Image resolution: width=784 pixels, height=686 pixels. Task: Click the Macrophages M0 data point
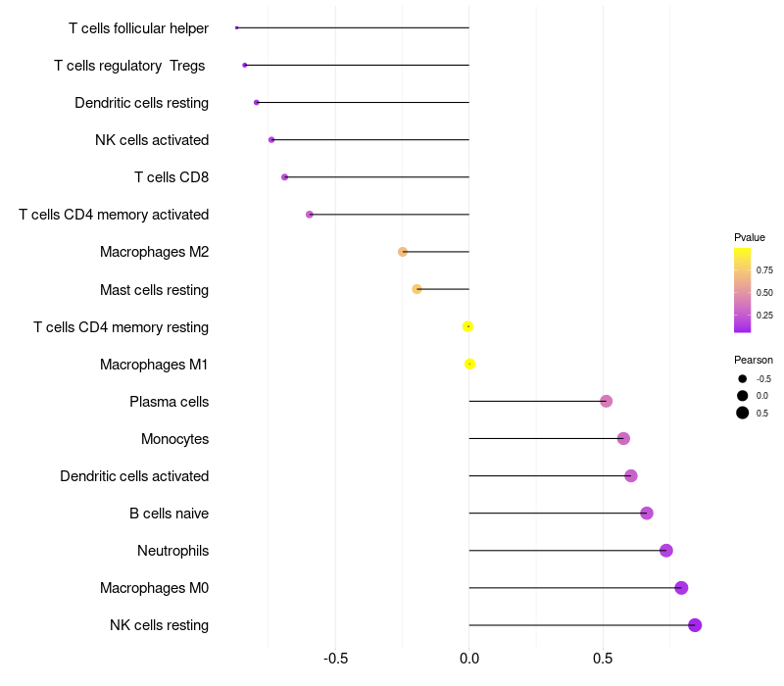[681, 588]
